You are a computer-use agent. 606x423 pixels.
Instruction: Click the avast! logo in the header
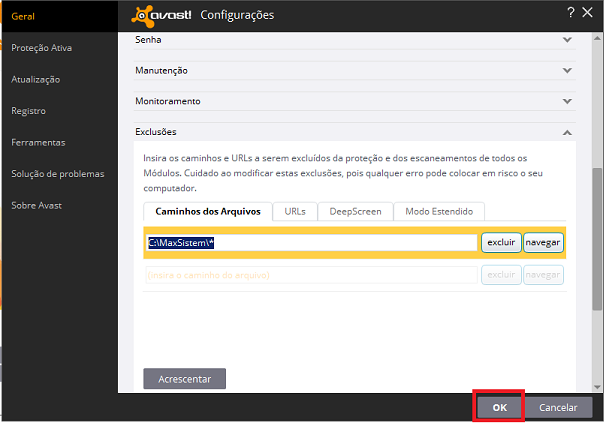pyautogui.click(x=162, y=16)
